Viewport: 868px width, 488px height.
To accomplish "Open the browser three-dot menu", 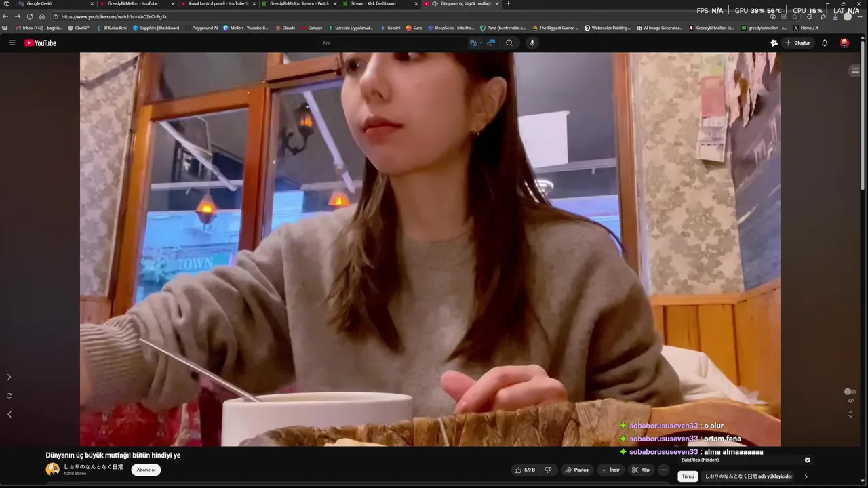I will [860, 16].
